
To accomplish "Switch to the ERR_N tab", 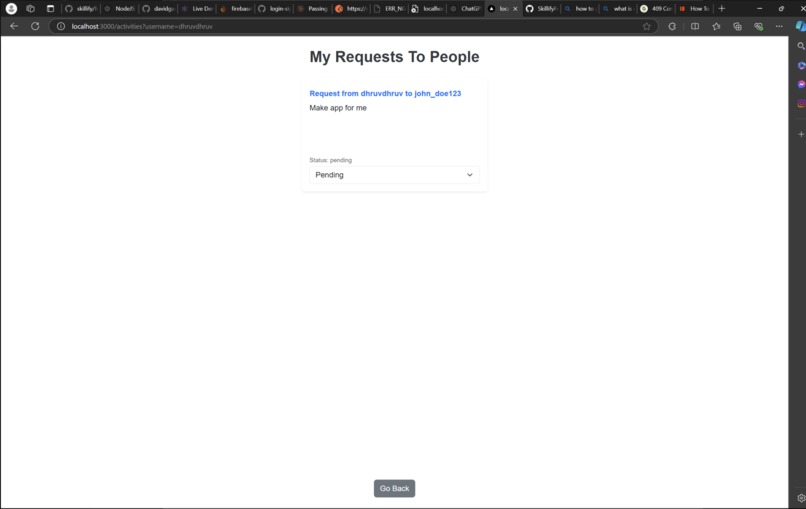I will (x=390, y=9).
